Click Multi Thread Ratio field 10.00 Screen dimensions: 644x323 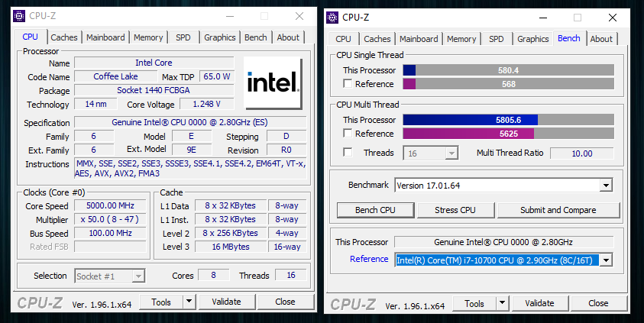[582, 153]
